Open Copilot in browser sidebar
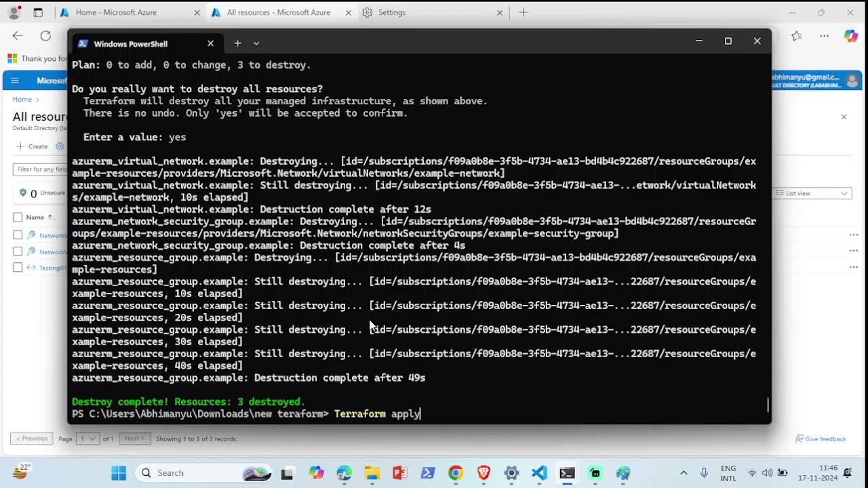The width and height of the screenshot is (868, 488). [x=850, y=36]
